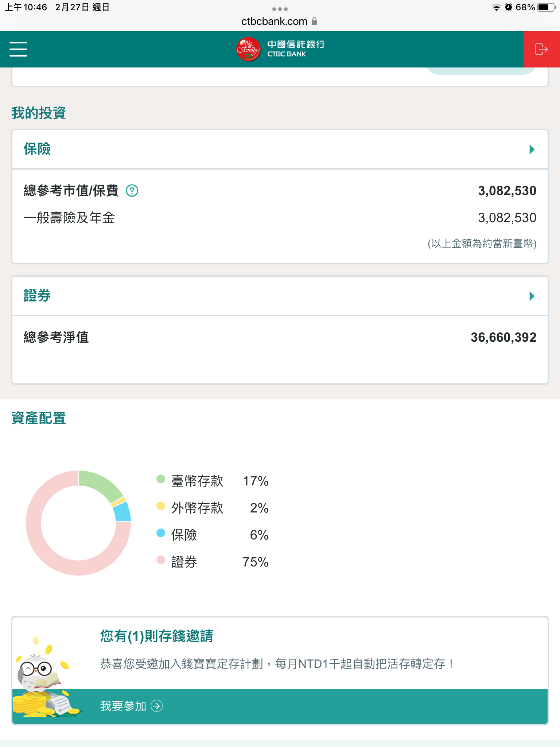Tap the battery status indicator
This screenshot has height=747, width=560.
[546, 7]
